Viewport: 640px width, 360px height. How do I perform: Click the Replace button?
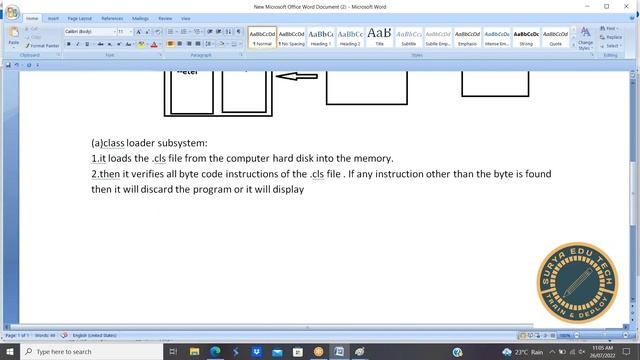(x=611, y=37)
